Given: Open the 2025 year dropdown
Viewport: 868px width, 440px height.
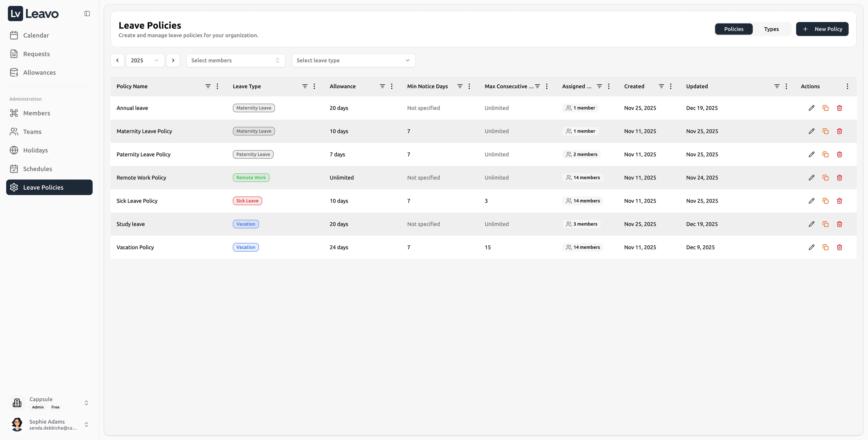Looking at the screenshot, I should coord(145,60).
